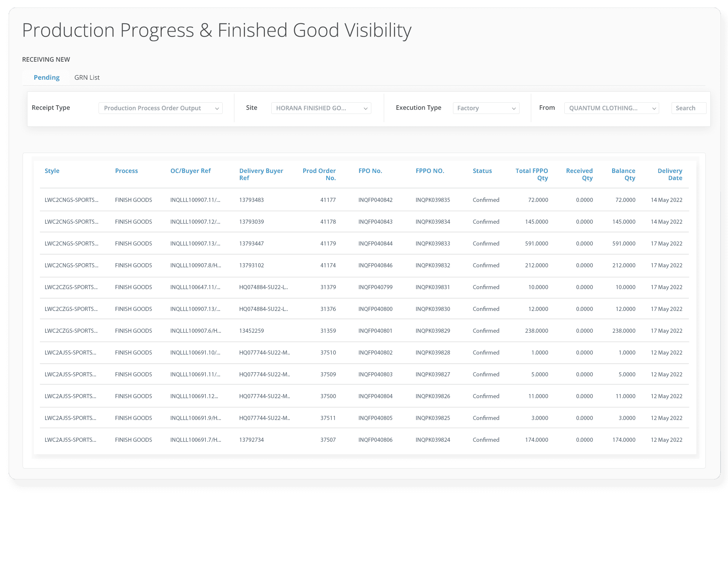728x564 pixels.
Task: Click total FPPO qty 174.0000
Action: (537, 440)
